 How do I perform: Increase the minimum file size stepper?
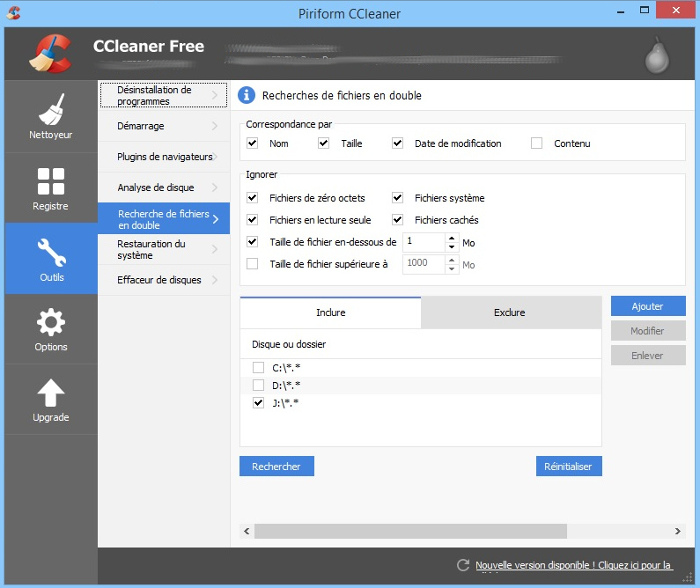[452, 238]
